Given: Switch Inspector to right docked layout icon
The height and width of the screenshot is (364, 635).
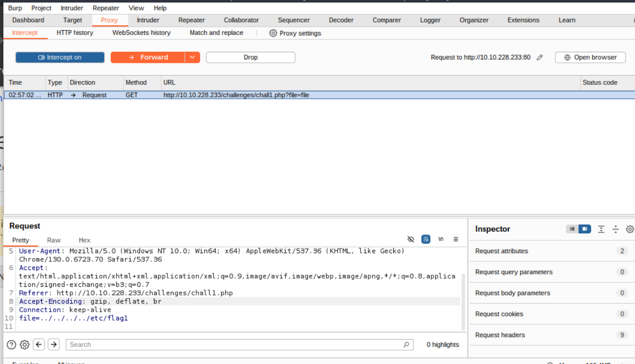Looking at the screenshot, I should [x=585, y=229].
